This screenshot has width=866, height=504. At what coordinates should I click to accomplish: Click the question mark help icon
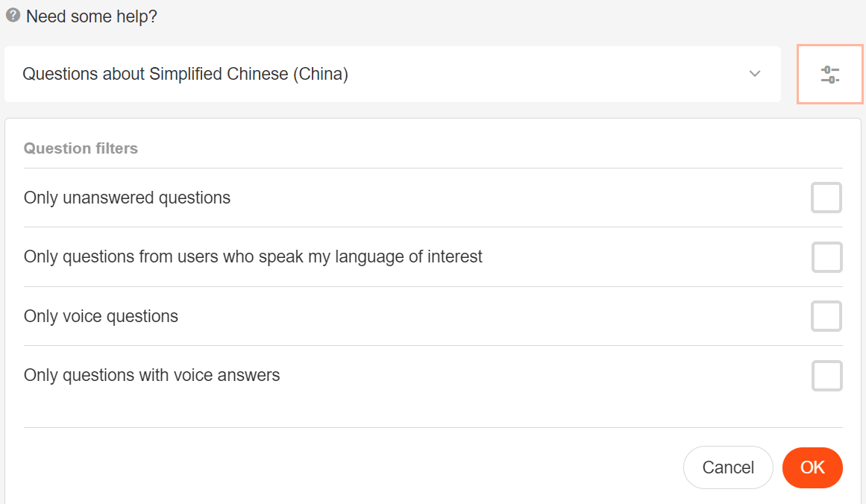click(12, 16)
